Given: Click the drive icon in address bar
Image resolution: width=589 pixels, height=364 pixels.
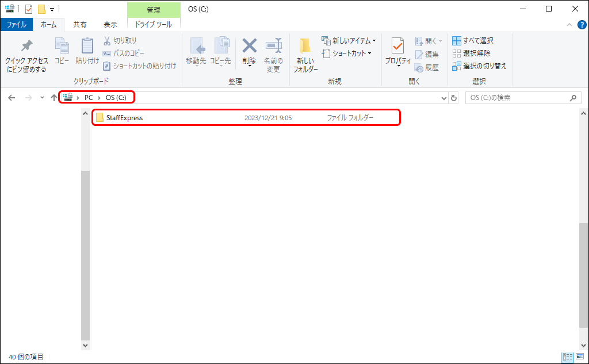Looking at the screenshot, I should (x=68, y=97).
